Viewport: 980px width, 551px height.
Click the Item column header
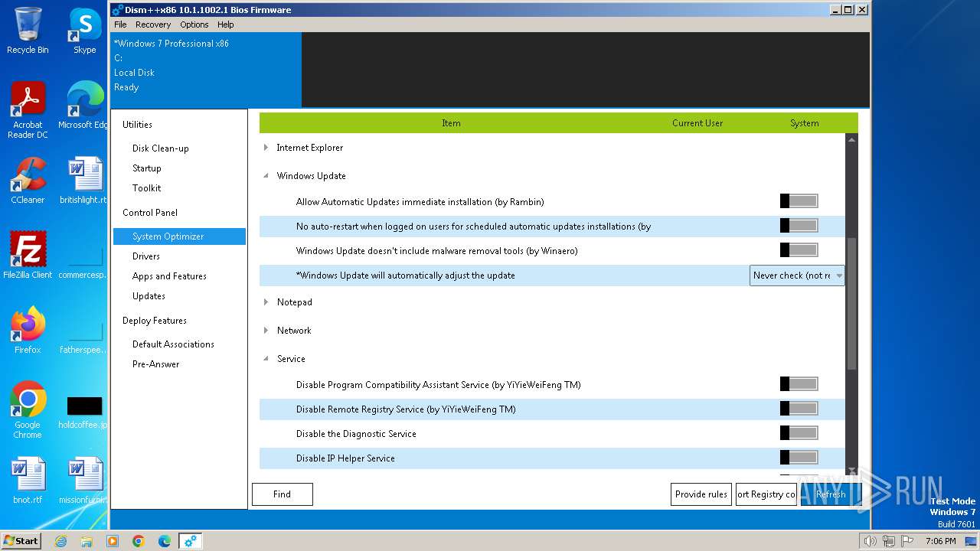pos(451,122)
